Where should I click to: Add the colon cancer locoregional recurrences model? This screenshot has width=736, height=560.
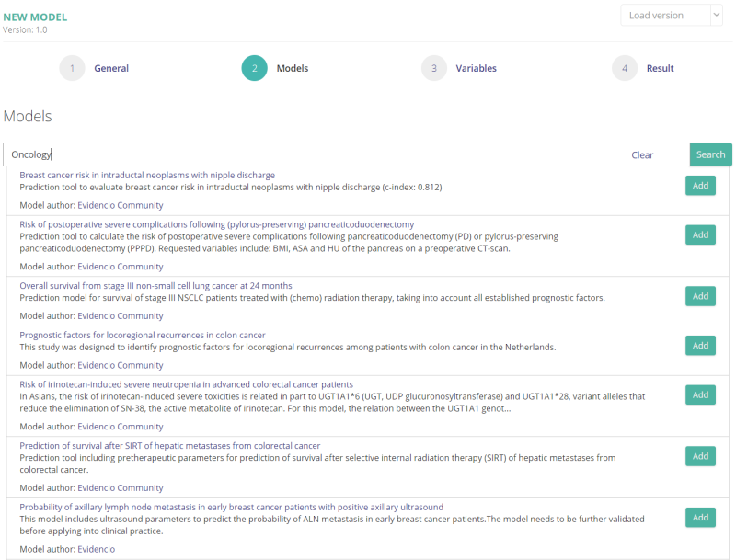pyautogui.click(x=700, y=345)
